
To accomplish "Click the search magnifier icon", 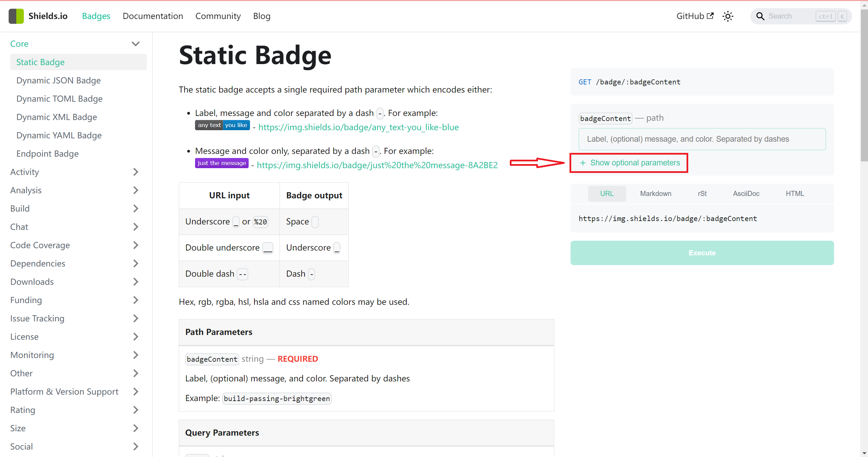I will pos(760,16).
